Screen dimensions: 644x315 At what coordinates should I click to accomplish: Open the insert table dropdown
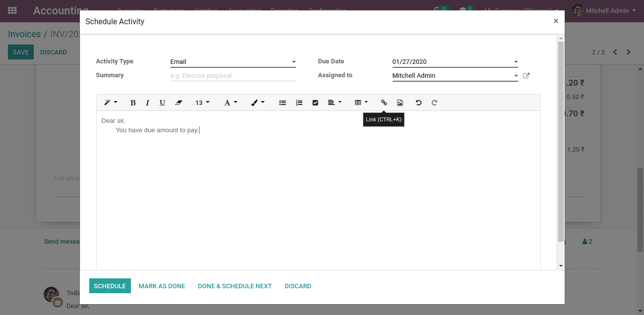[x=361, y=103]
